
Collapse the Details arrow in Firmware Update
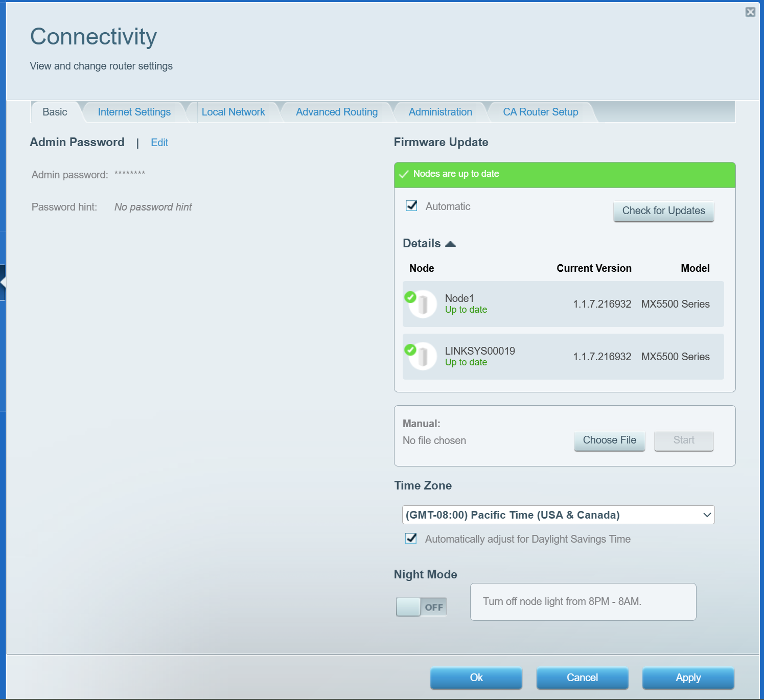click(x=450, y=244)
